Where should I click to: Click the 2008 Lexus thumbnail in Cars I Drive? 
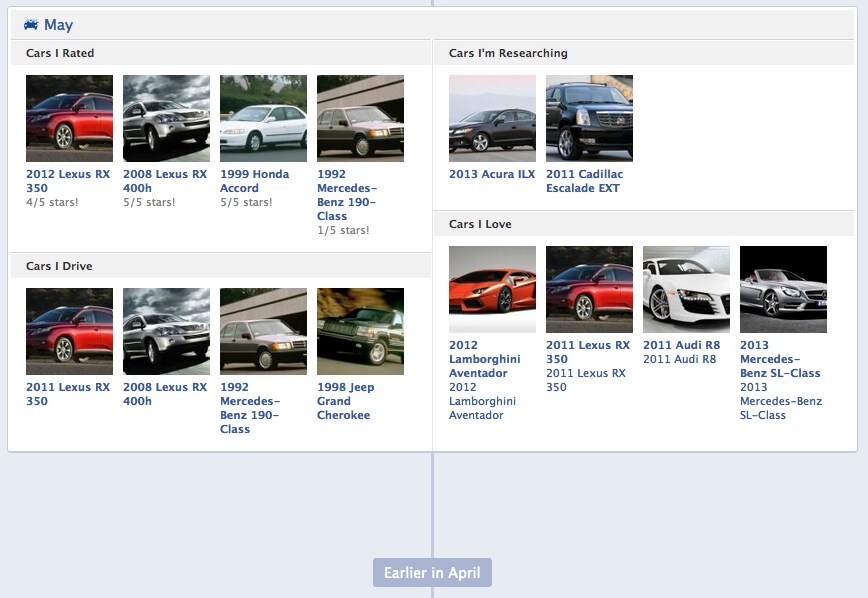pos(166,331)
